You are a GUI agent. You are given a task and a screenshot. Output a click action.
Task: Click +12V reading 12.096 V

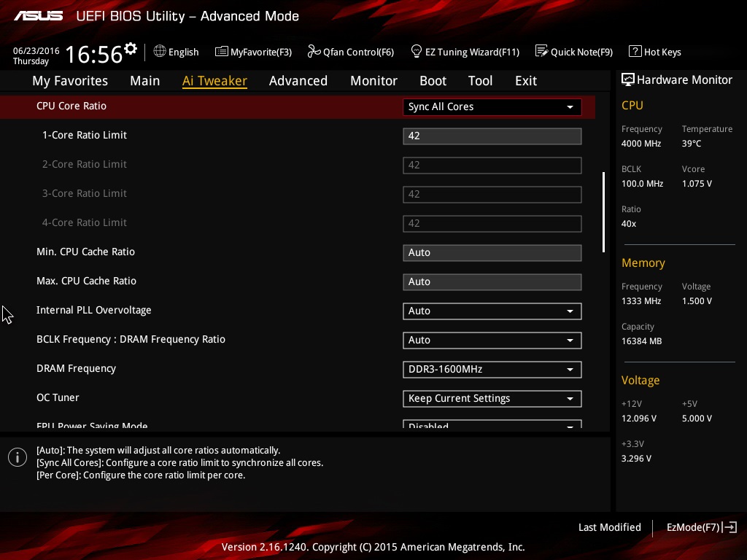tap(639, 418)
